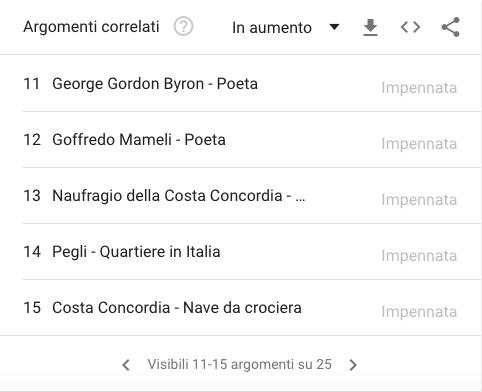Screen dimensions: 482x392
Task: Select the In aumento sorting label
Action: [272, 28]
